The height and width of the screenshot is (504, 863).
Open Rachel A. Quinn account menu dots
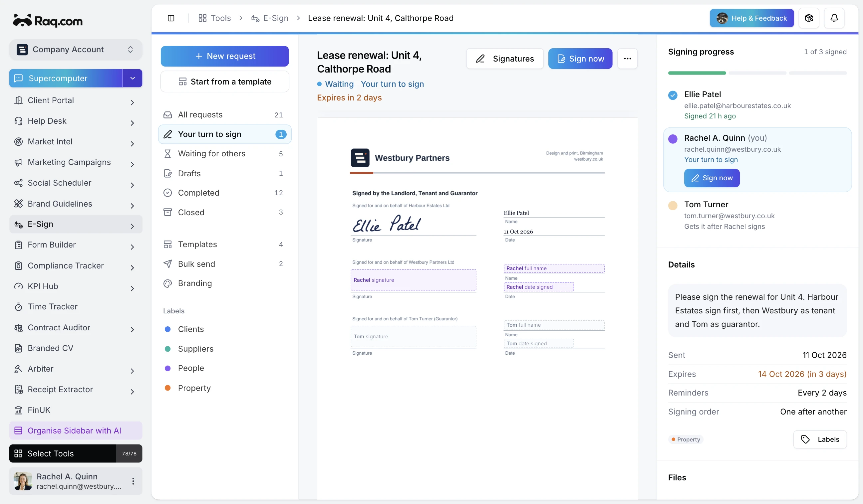133,481
